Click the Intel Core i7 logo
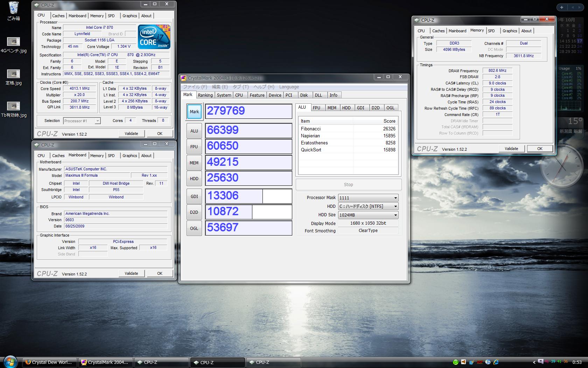The height and width of the screenshot is (368, 588). coord(154,37)
